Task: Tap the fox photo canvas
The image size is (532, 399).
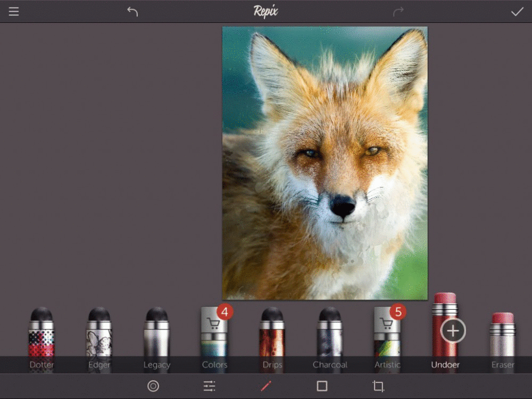Action: point(325,163)
